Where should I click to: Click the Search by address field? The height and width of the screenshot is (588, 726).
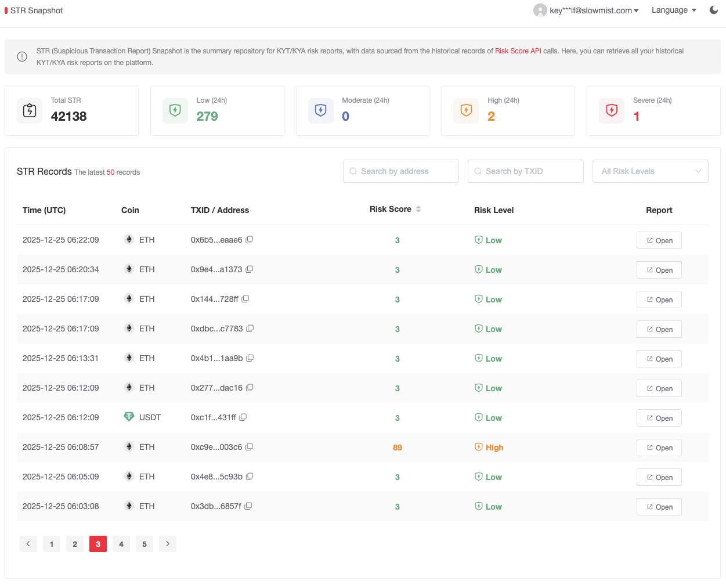(401, 171)
